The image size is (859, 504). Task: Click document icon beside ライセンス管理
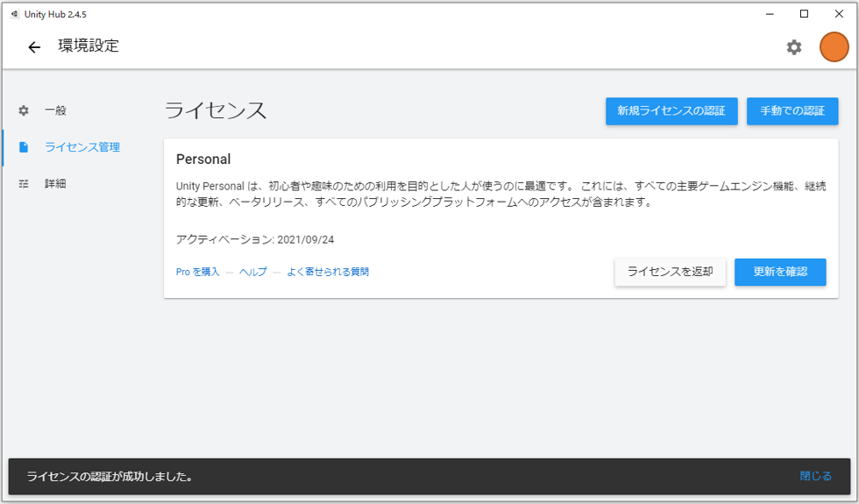(x=24, y=147)
